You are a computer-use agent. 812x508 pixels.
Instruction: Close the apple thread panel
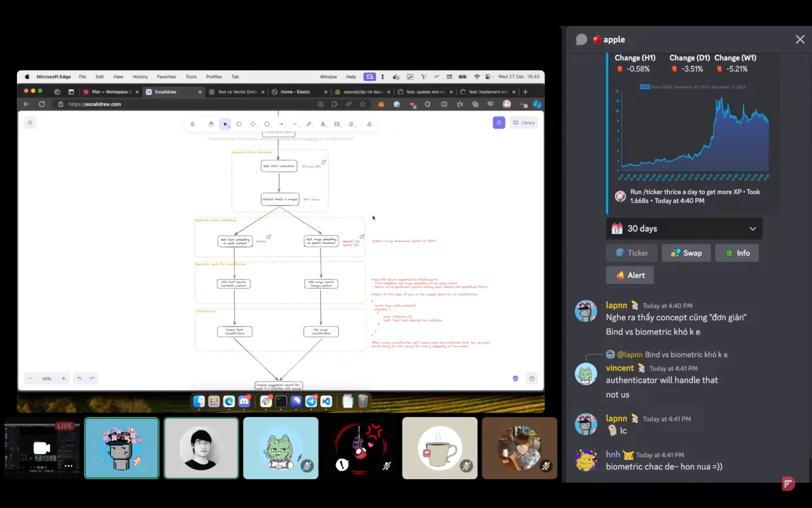pos(800,39)
